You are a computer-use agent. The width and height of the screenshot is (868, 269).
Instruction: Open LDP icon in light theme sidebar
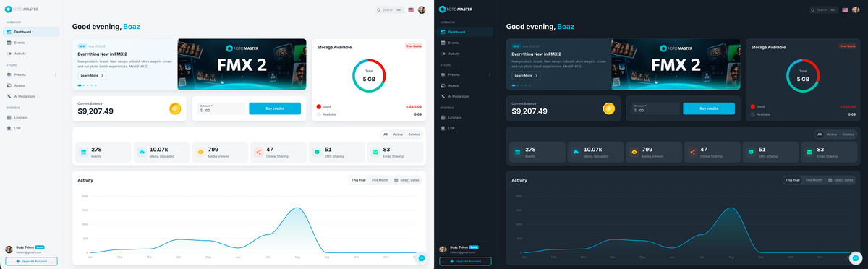click(x=9, y=128)
